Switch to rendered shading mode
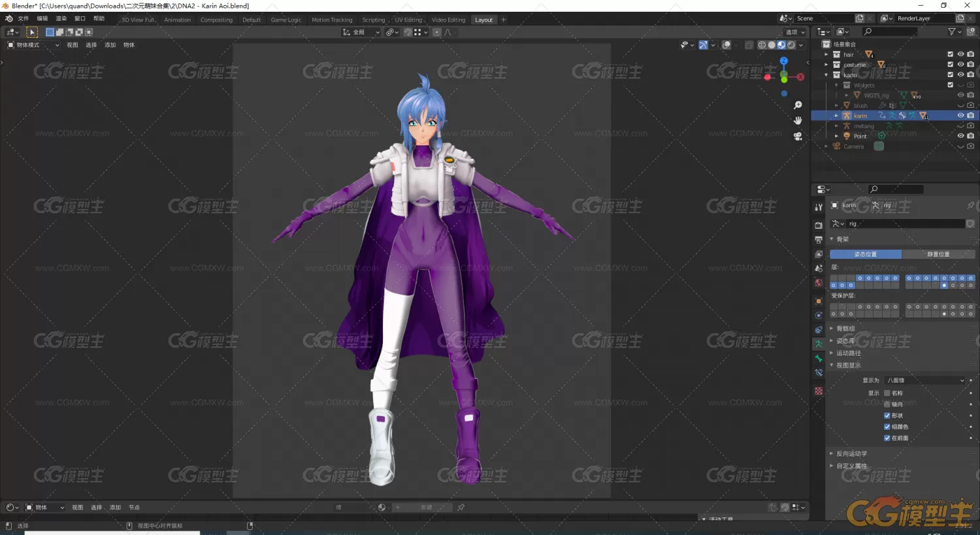This screenshot has width=980, height=535. (791, 45)
